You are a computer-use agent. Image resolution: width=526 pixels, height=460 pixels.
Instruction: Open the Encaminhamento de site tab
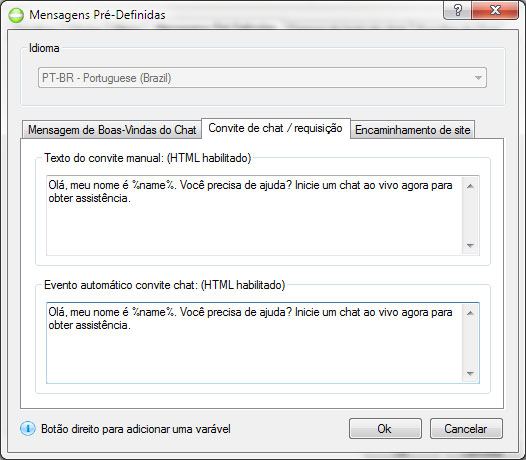[x=413, y=130]
